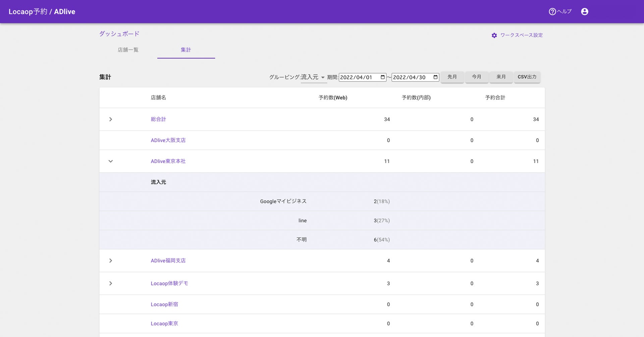Screen dimensions: 644x337
Task: Open the グルーピング dropdown
Action: tap(313, 77)
